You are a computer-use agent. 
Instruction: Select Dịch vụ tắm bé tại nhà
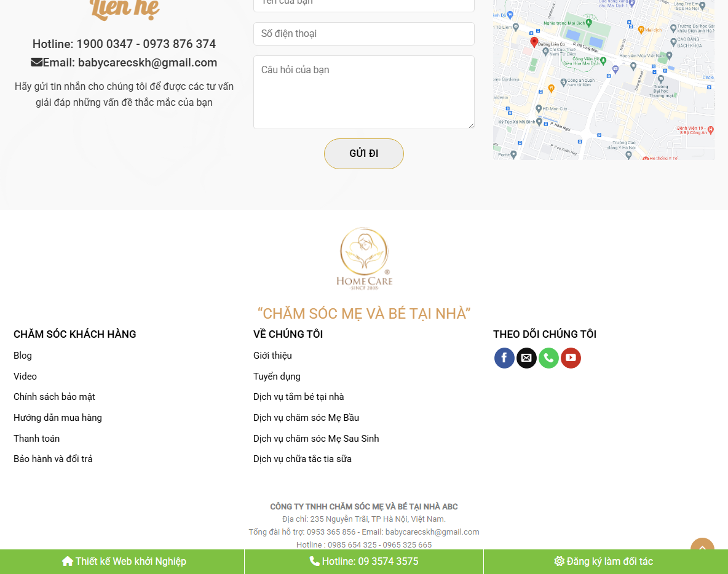click(299, 397)
